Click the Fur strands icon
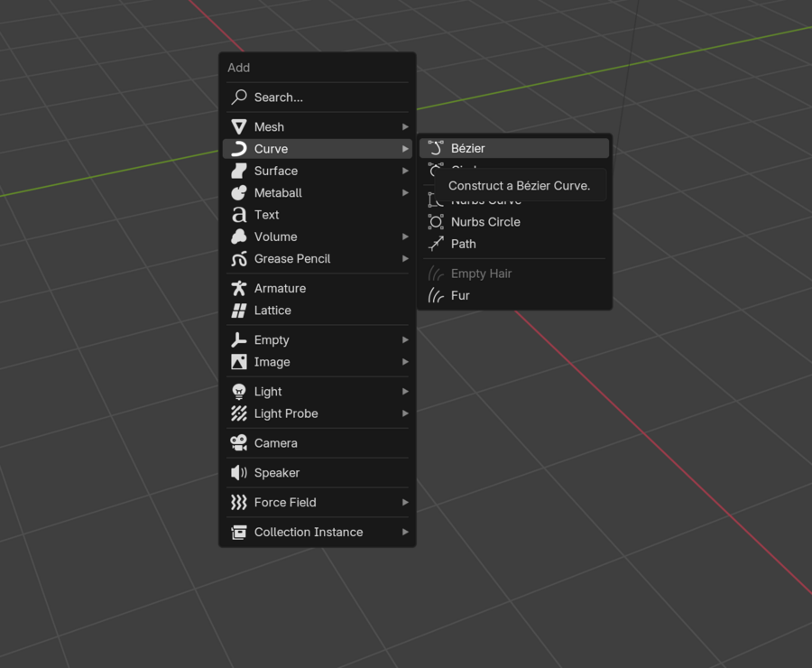The width and height of the screenshot is (812, 668). pos(436,295)
